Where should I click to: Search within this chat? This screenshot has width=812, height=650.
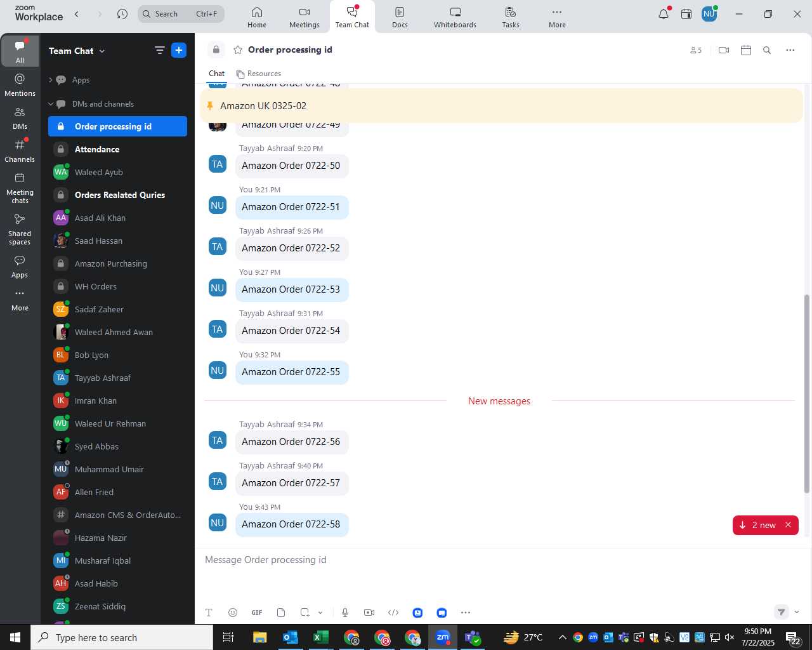767,50
